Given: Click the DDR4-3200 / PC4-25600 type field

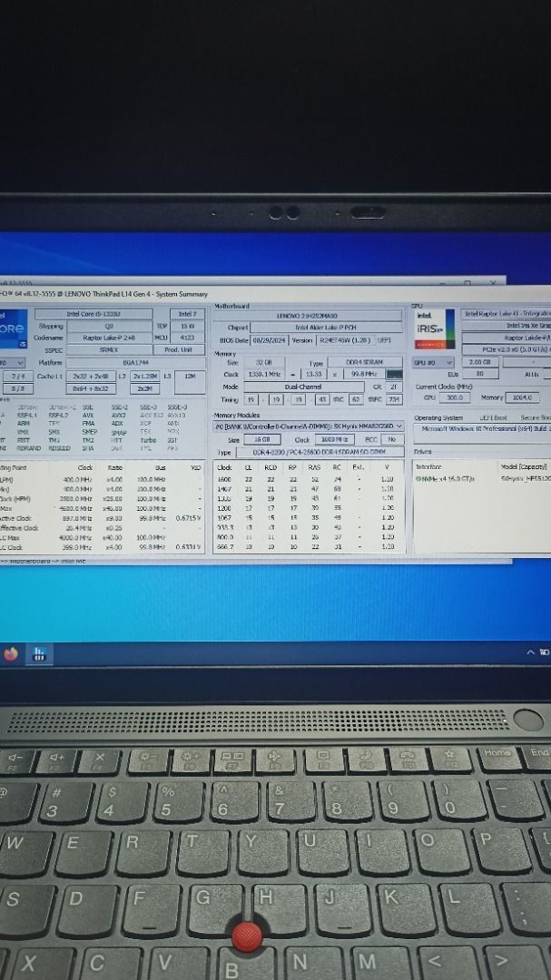Looking at the screenshot, I should [x=320, y=452].
